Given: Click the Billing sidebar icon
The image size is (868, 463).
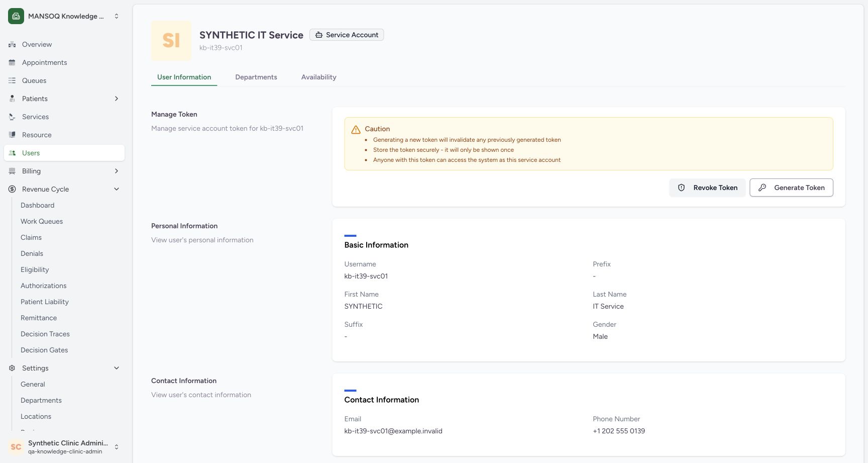Looking at the screenshot, I should (12, 171).
